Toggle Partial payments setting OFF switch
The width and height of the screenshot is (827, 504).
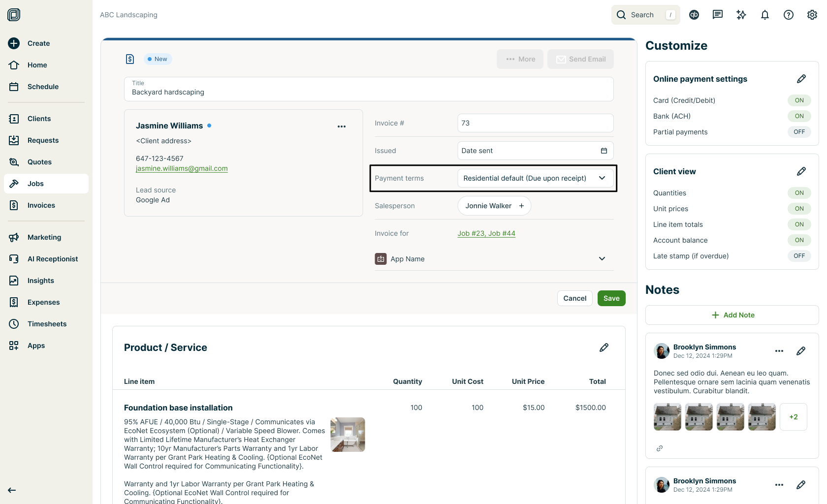pyautogui.click(x=799, y=132)
